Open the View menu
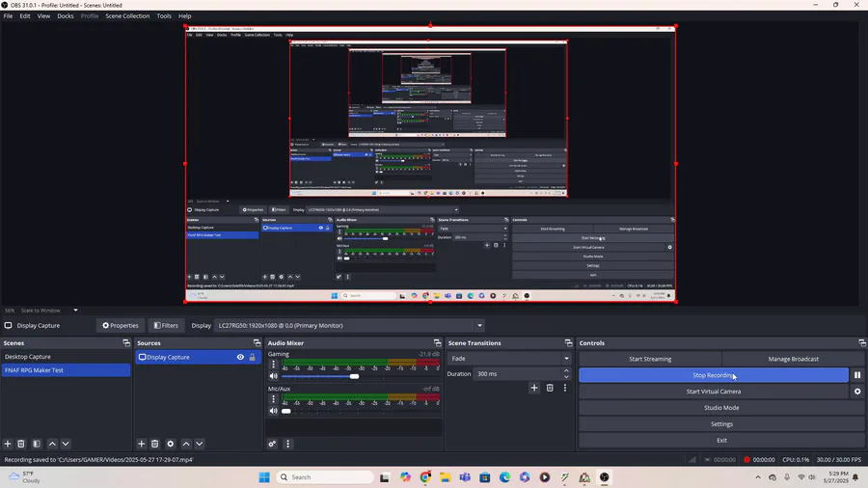 tap(43, 16)
